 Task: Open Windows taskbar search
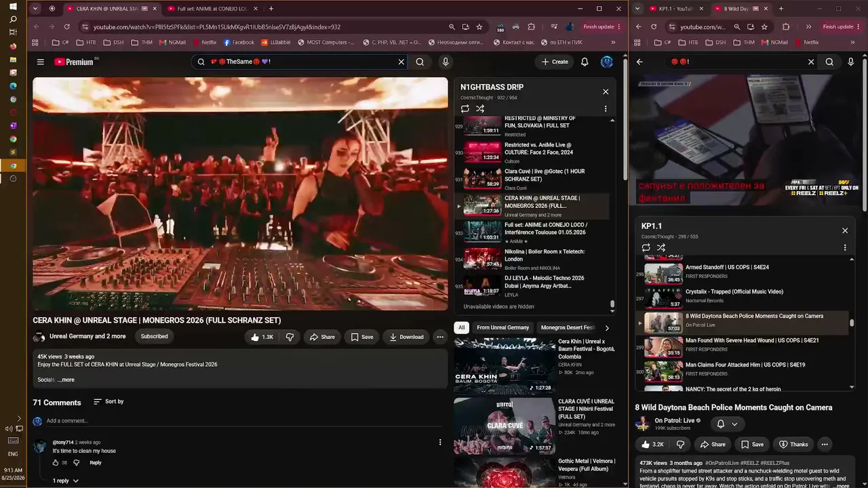click(13, 20)
